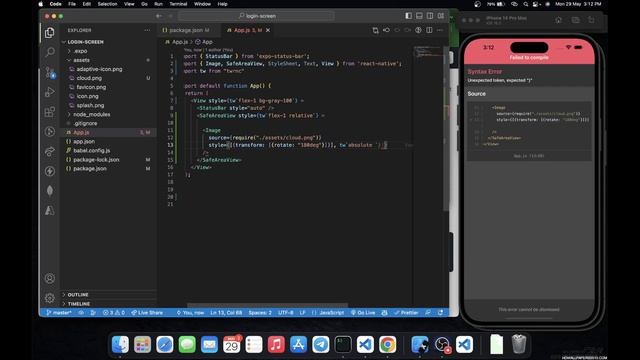Change UTF-8 encoding in status bar
Image resolution: width=640 pixels, height=360 pixels.
pyautogui.click(x=286, y=313)
